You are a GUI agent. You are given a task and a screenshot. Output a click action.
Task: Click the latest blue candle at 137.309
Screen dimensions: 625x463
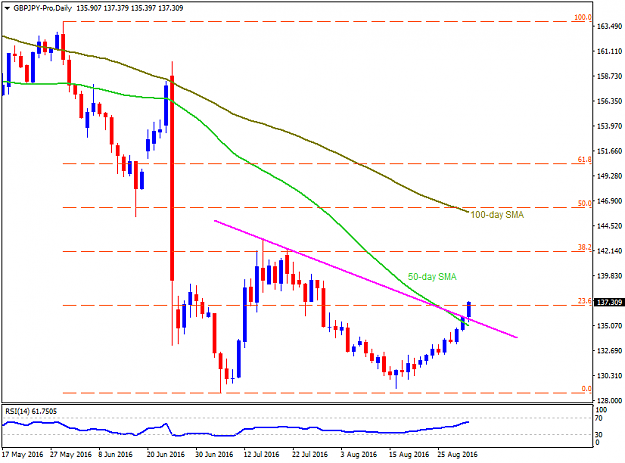(469, 310)
